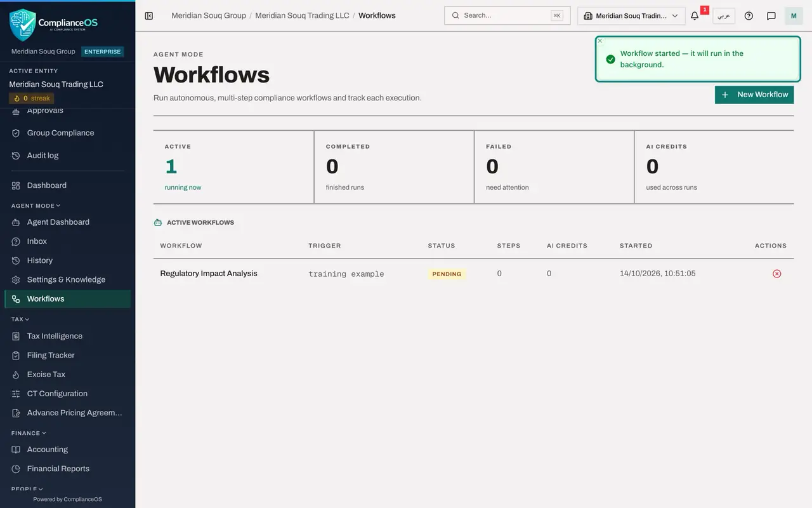Click the Audit log icon

[16, 156]
